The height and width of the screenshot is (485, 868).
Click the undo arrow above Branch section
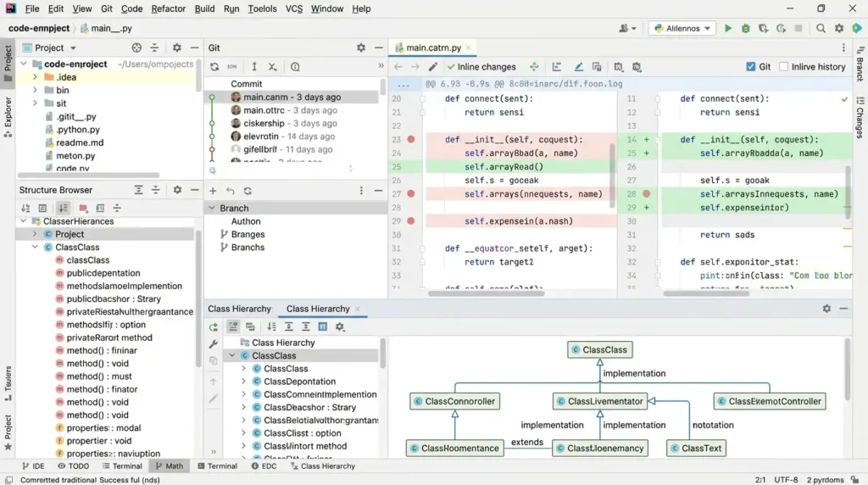click(231, 191)
